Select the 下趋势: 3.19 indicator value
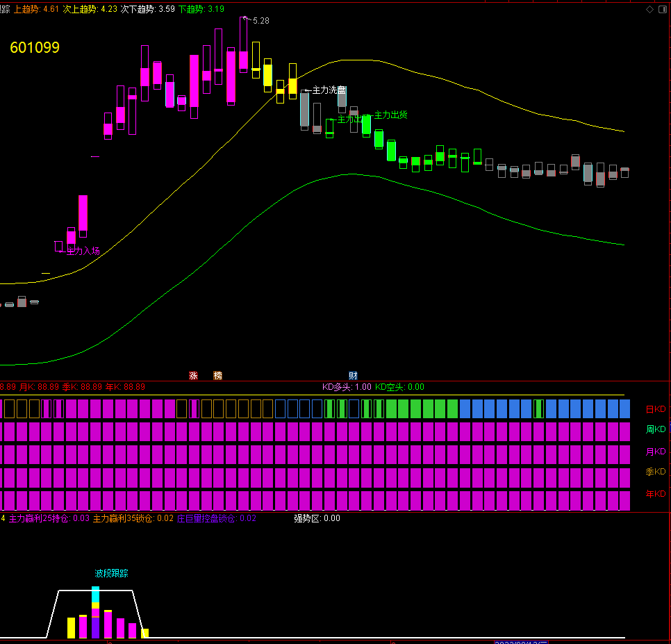The image size is (671, 644). click(201, 9)
